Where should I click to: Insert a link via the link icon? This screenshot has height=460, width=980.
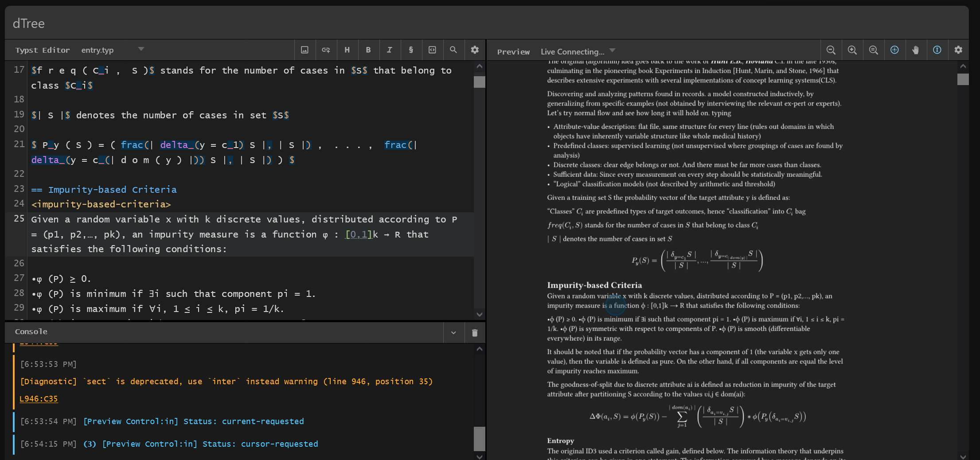pos(326,50)
